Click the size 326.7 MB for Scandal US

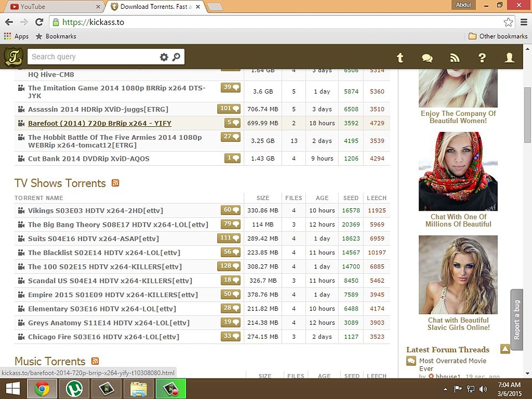click(x=263, y=280)
